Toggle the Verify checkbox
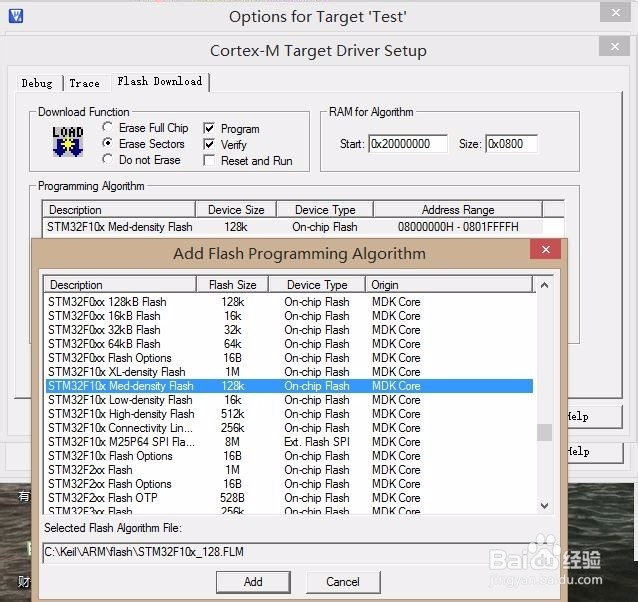This screenshot has height=602, width=638. 209,144
